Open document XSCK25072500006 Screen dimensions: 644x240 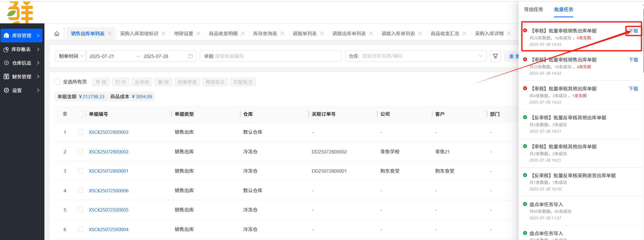(108, 190)
